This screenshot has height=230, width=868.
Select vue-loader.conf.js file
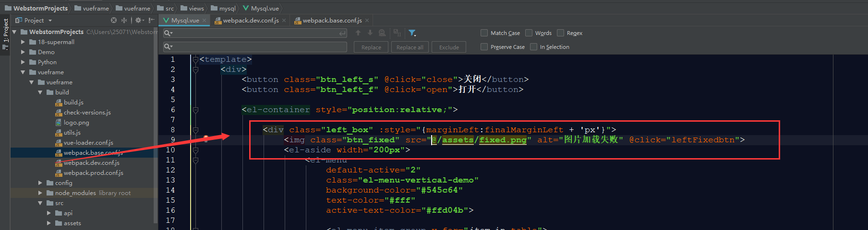88,143
